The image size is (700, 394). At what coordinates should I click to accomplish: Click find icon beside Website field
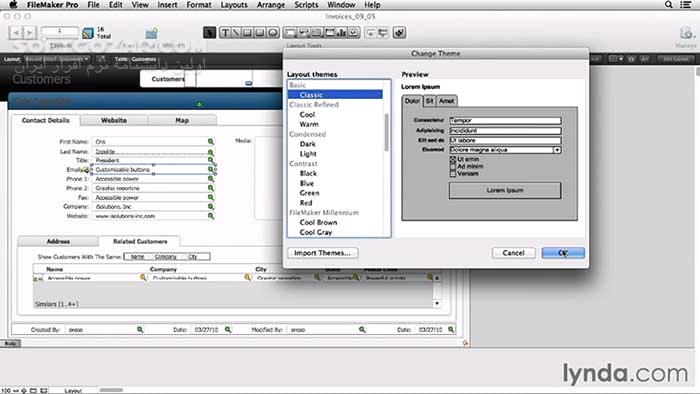click(x=211, y=216)
